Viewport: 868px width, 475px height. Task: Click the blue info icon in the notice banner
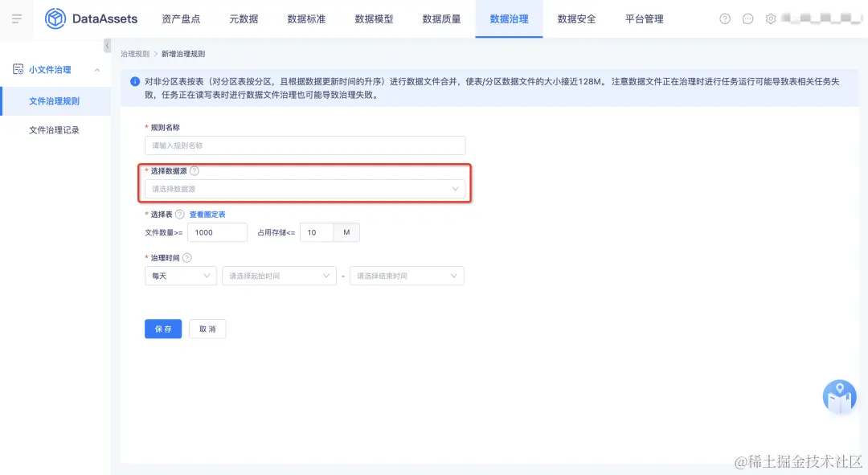(134, 81)
